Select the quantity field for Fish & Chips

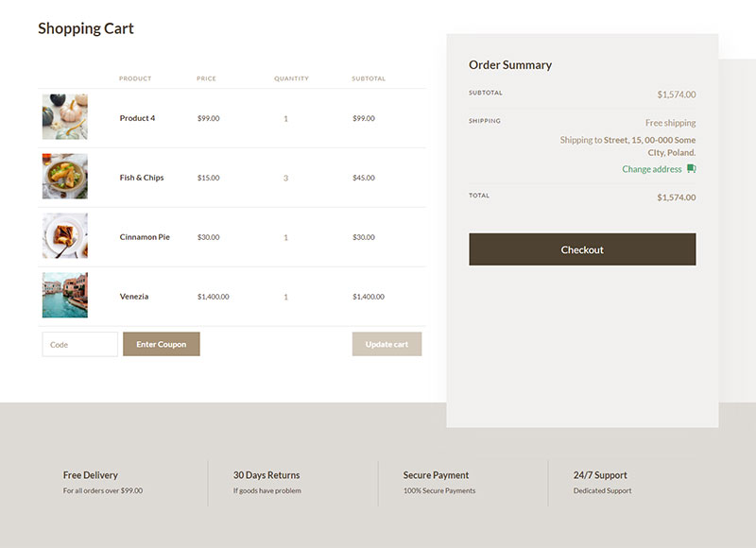tap(286, 178)
